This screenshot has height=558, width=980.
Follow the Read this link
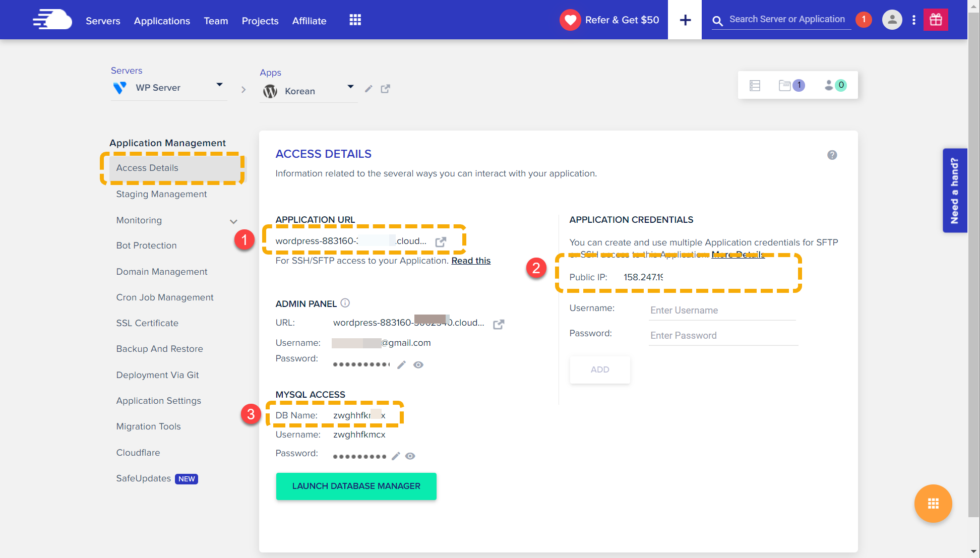click(x=471, y=261)
